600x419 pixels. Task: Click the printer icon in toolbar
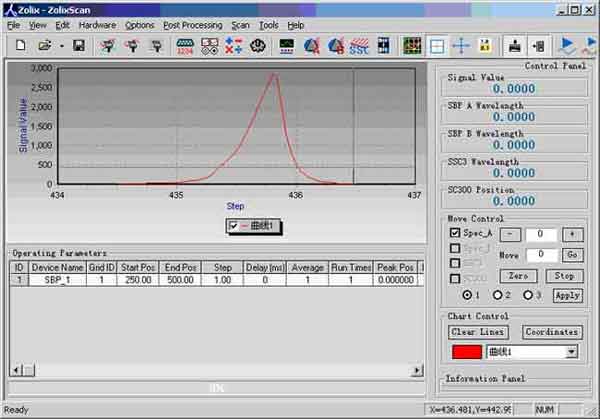(x=515, y=46)
